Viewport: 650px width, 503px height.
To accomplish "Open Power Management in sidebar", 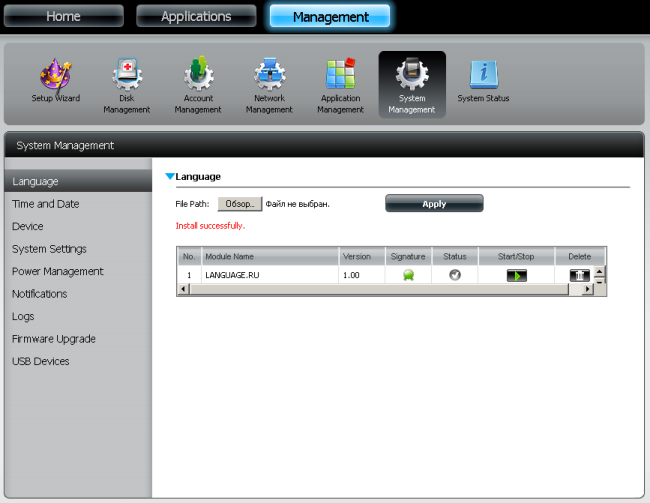I will tap(58, 271).
